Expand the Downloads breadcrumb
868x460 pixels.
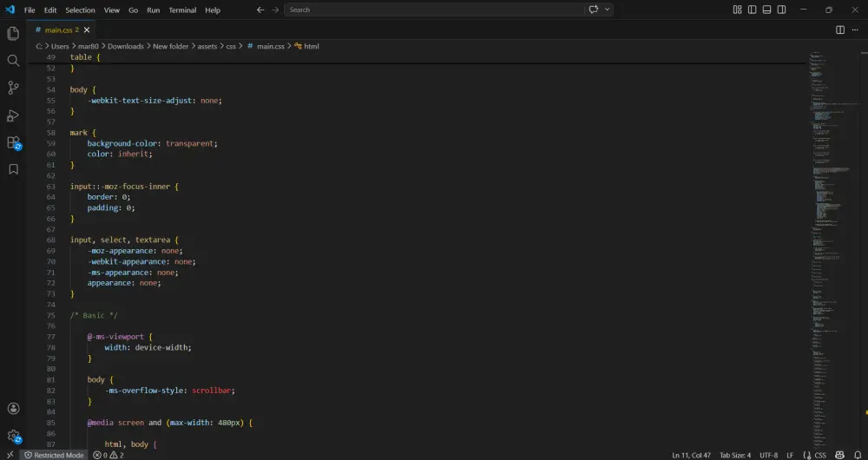[x=125, y=47]
